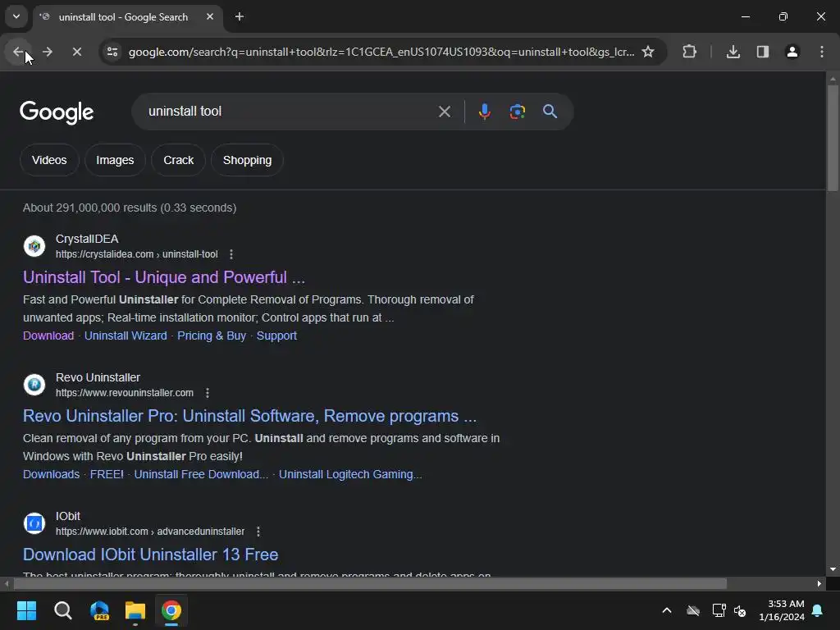Open the Pricing & Buy sitelink
840x630 pixels.
212,336
